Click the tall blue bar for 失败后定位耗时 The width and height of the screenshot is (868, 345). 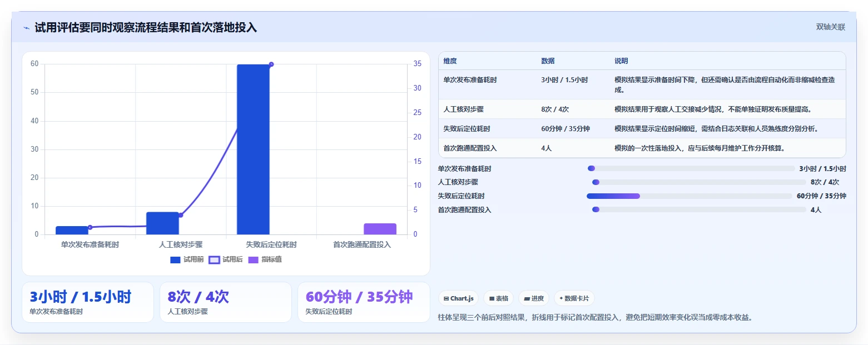point(253,149)
